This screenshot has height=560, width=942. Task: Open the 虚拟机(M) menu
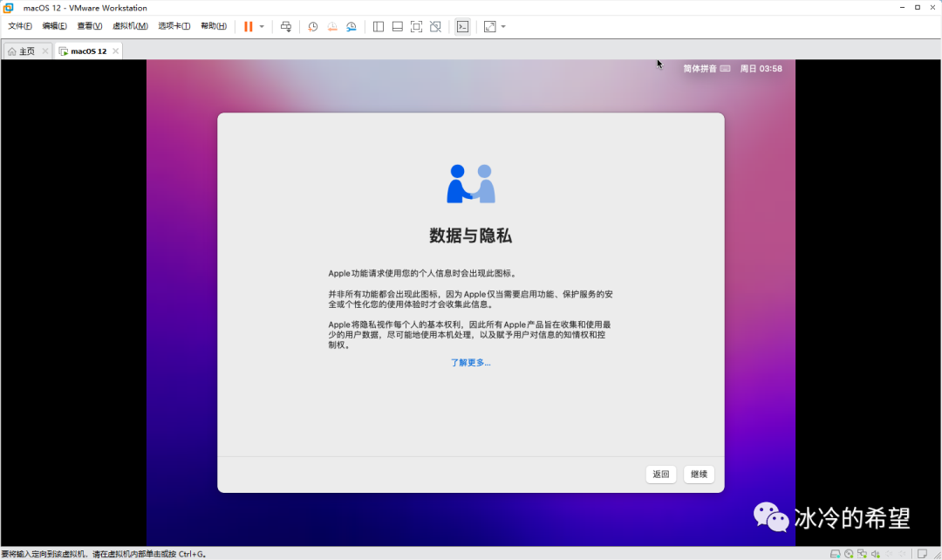click(x=130, y=26)
